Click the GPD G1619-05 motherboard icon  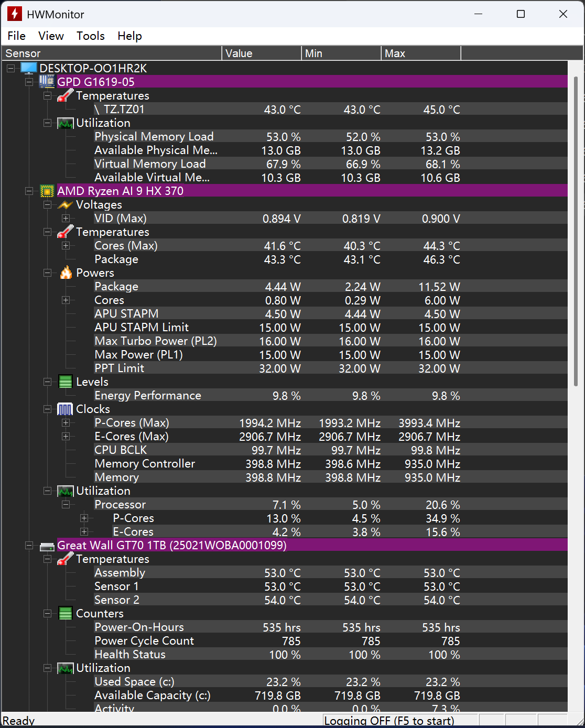pos(47,82)
